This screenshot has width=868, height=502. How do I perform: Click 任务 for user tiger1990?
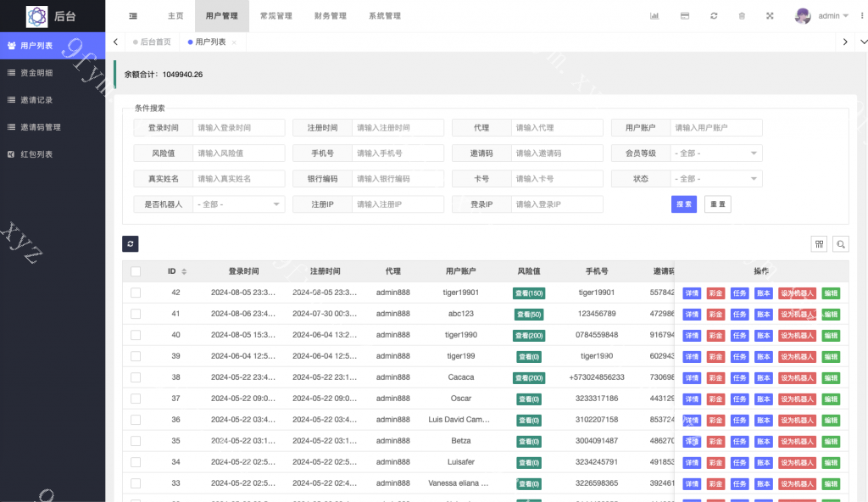pos(739,336)
